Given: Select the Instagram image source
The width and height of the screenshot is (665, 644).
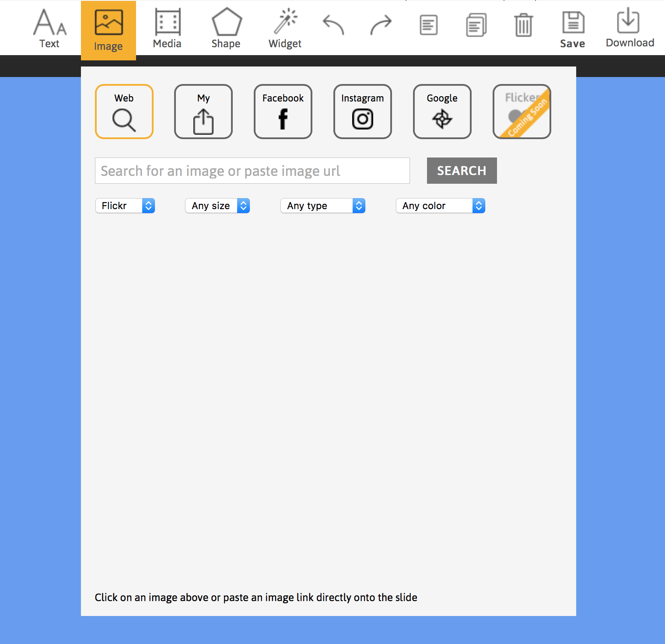Looking at the screenshot, I should tap(362, 112).
